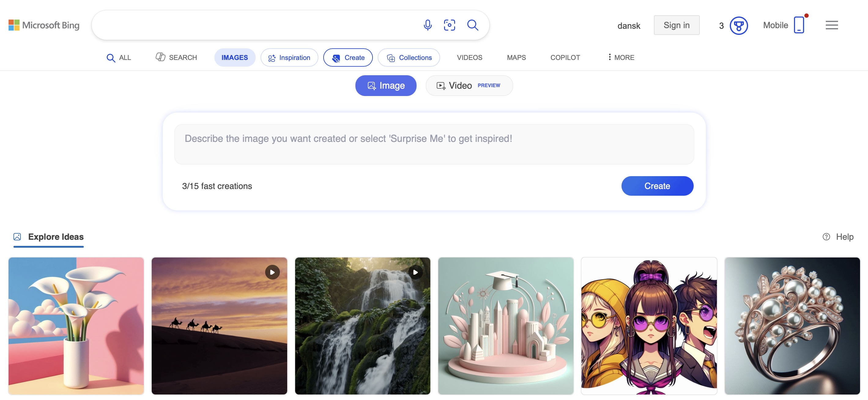The image size is (868, 400).
Task: Click the Microsoft Bing logo
Action: [x=44, y=25]
